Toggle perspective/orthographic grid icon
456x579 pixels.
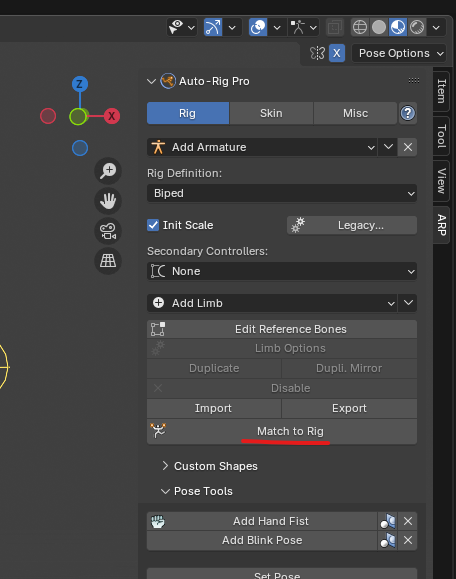pyautogui.click(x=108, y=261)
